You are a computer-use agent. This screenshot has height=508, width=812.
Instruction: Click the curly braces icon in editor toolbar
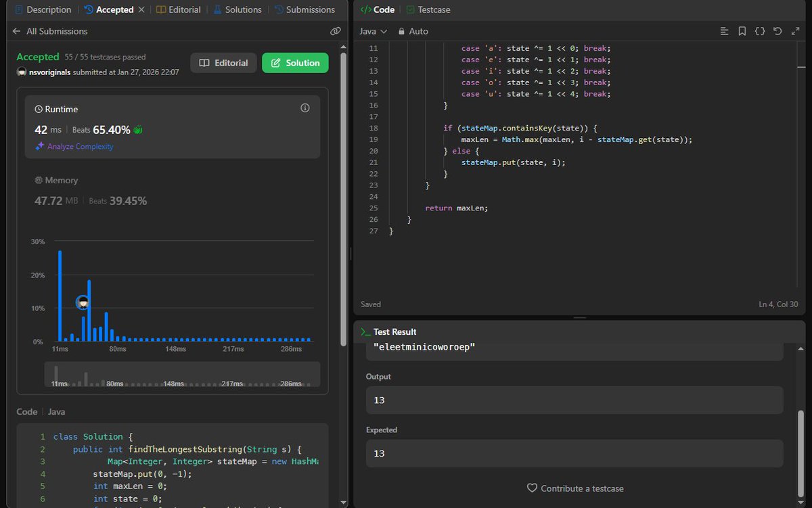760,31
